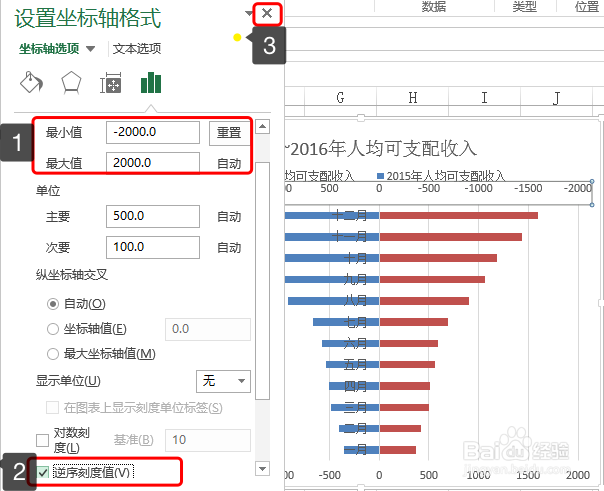Select the 自动(O) radio button

pos(53,304)
